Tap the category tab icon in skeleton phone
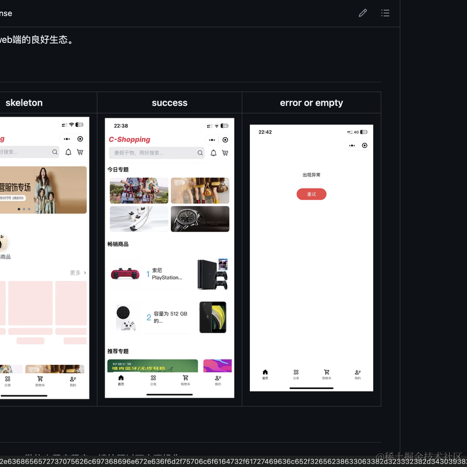467x467 pixels. pos(7,379)
